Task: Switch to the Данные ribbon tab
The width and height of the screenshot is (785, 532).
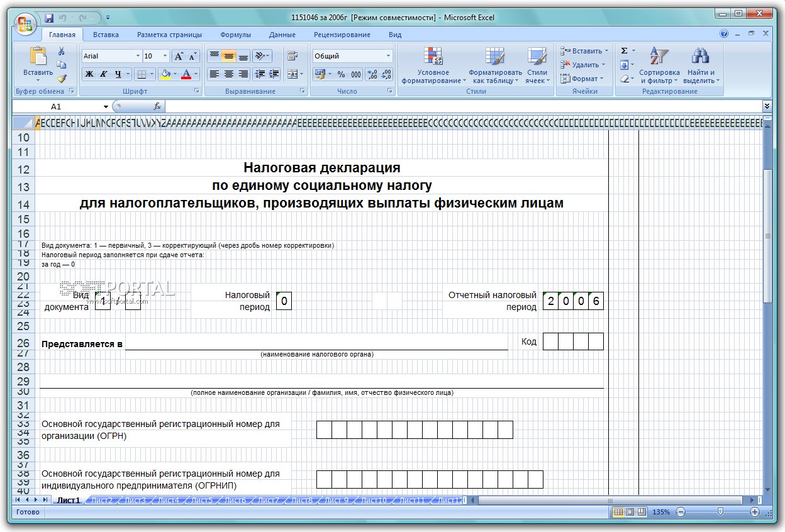Action: 282,35
